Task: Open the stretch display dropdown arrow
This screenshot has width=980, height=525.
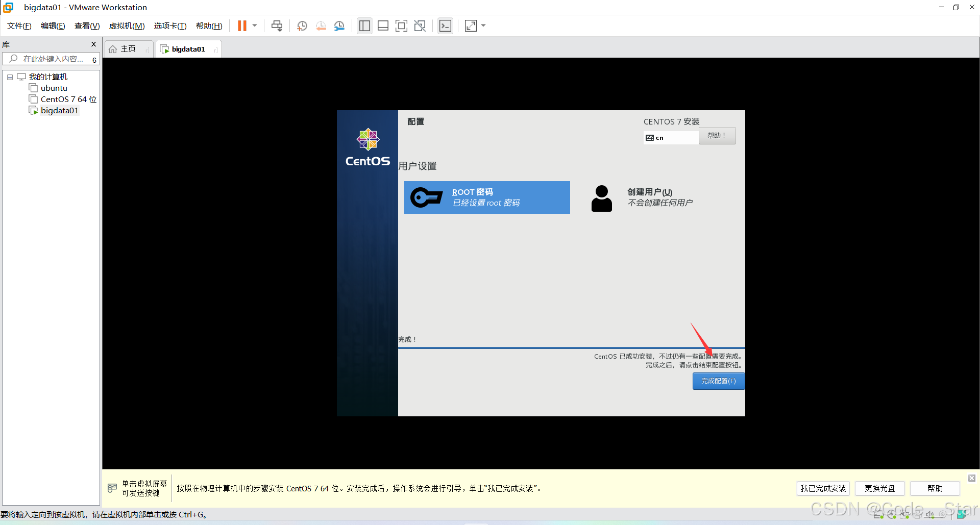Action: (483, 26)
